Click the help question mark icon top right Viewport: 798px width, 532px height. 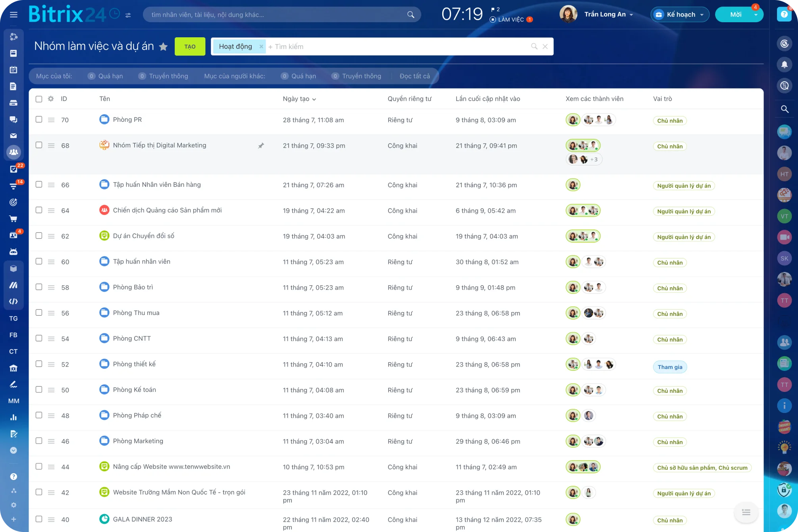point(784,14)
